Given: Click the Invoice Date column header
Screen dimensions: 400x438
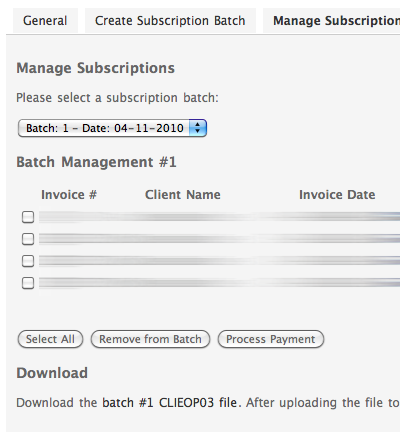Looking at the screenshot, I should (337, 195).
